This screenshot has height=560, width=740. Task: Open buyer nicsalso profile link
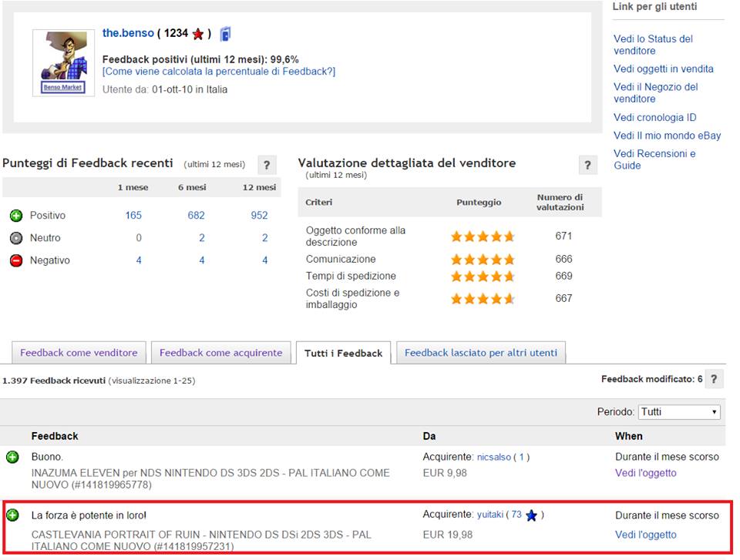click(x=494, y=457)
